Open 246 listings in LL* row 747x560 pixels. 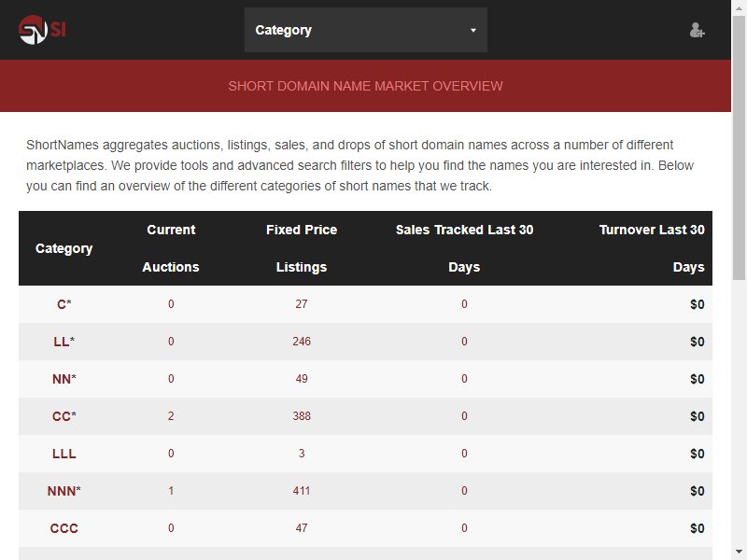302,342
